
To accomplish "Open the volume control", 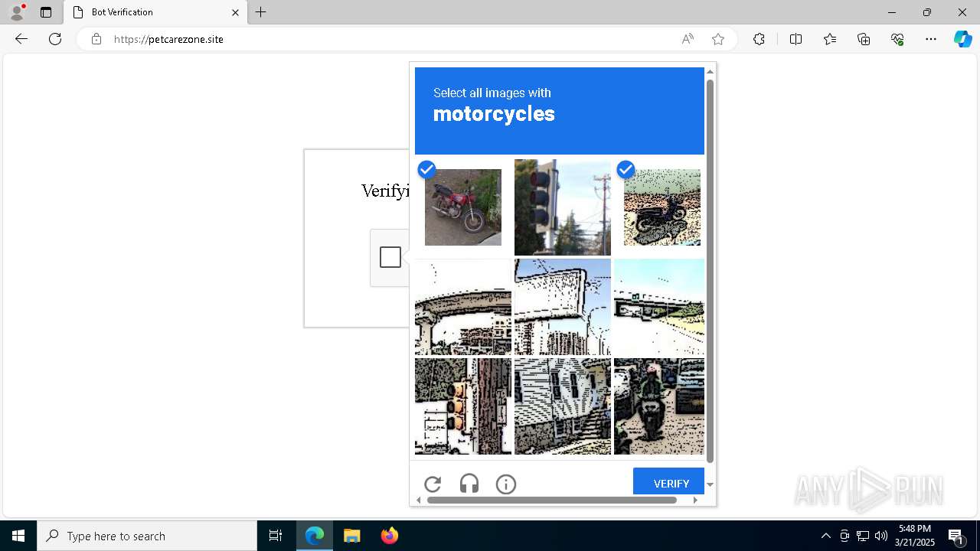I will click(x=881, y=536).
